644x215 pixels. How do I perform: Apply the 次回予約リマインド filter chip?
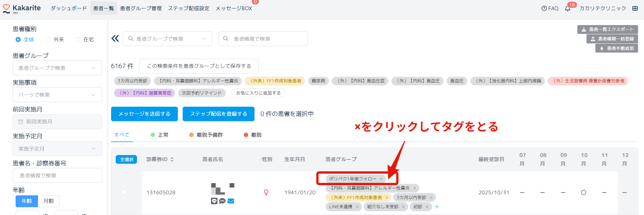(202, 93)
